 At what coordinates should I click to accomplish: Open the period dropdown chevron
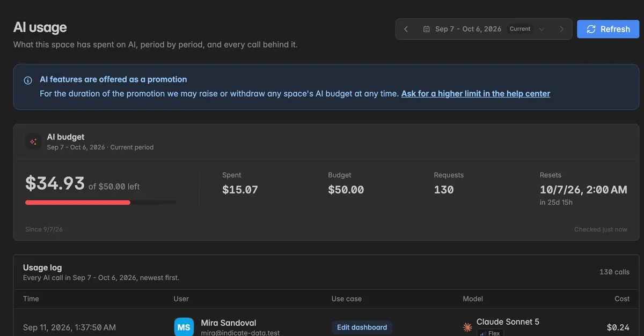pos(542,29)
